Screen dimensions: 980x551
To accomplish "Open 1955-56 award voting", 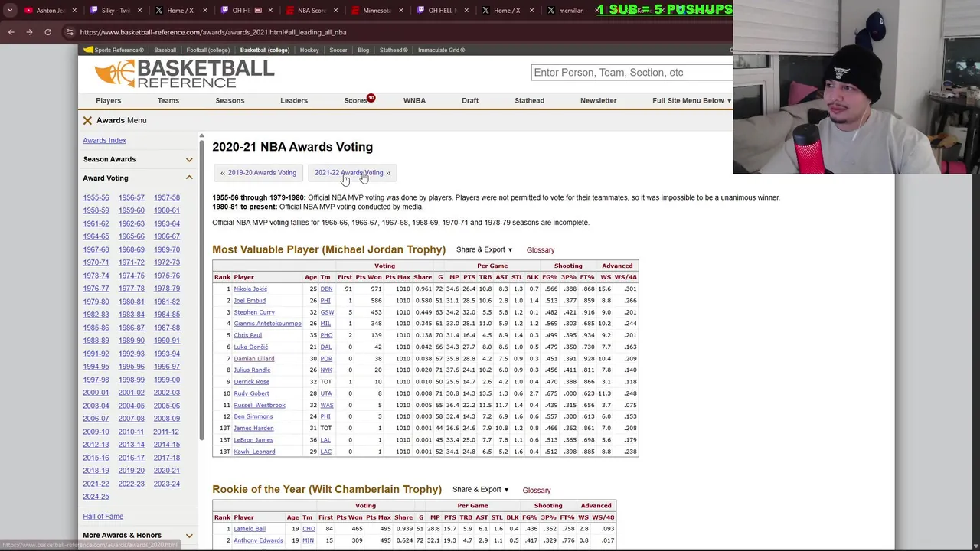I will coord(96,197).
